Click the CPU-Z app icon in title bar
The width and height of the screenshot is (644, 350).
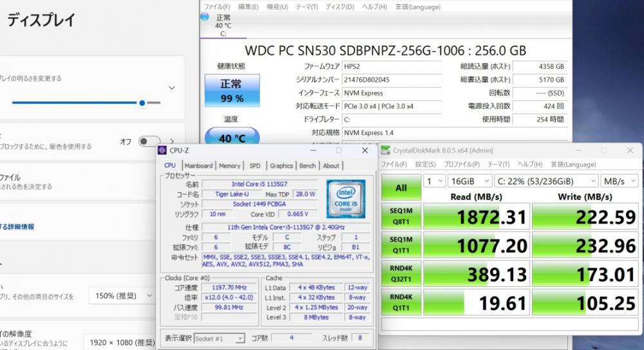click(x=163, y=150)
